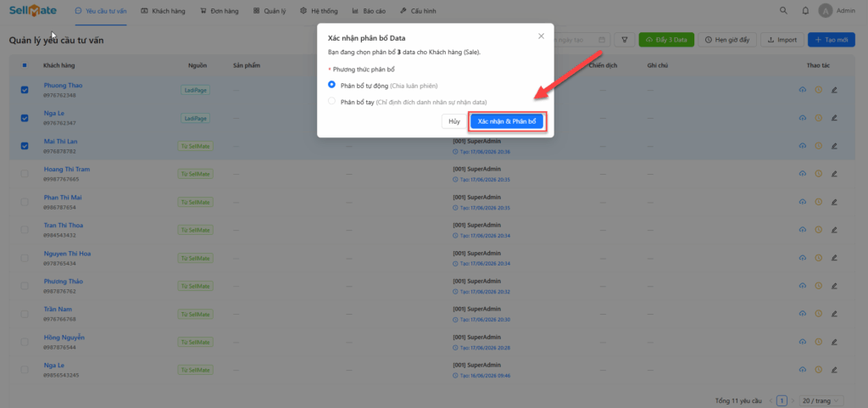Open the search magnifier in top bar
868x408 pixels.
pyautogui.click(x=783, y=10)
